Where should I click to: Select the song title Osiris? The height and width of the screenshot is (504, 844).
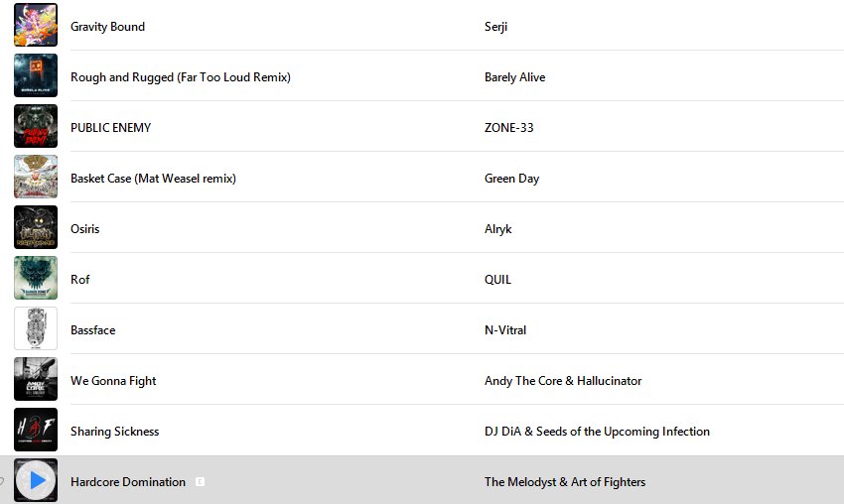tap(85, 228)
